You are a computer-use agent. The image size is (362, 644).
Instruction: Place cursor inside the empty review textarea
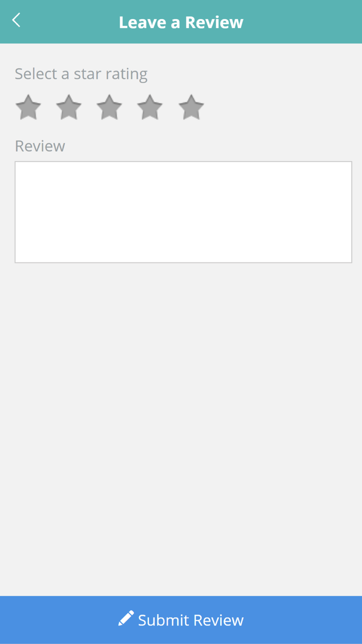pos(184,212)
